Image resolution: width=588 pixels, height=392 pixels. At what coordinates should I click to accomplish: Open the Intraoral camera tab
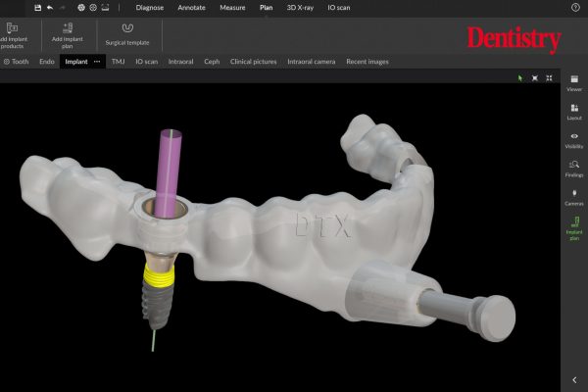[311, 61]
